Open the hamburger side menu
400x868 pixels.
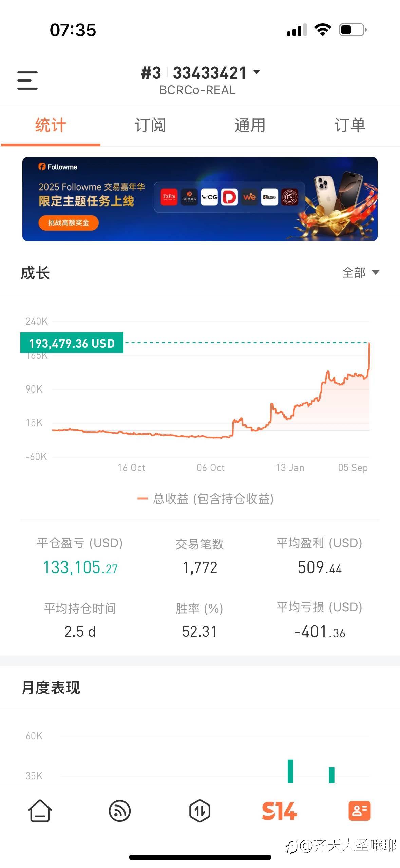point(27,80)
